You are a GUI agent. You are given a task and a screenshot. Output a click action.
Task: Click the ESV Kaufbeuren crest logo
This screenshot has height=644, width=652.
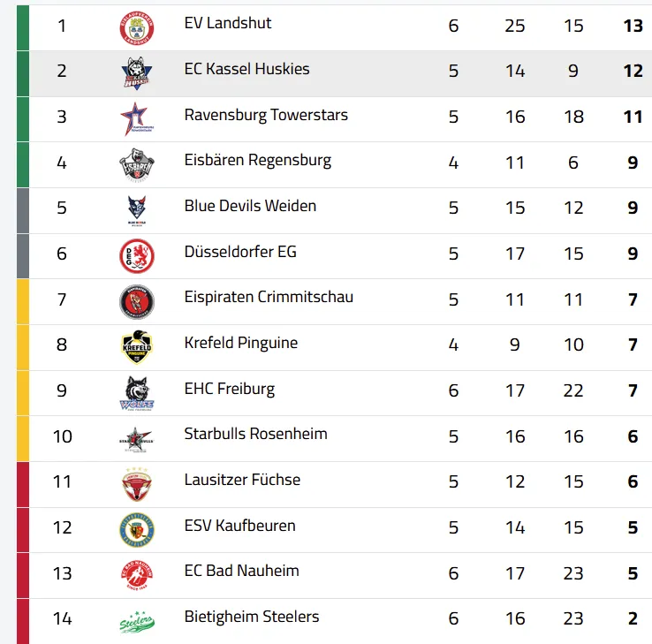point(137,530)
